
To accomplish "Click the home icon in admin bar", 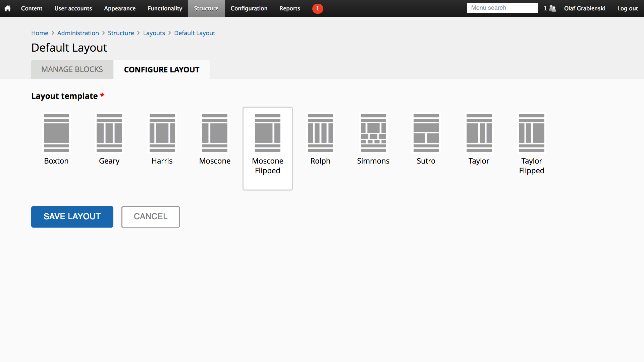I will [x=7, y=8].
